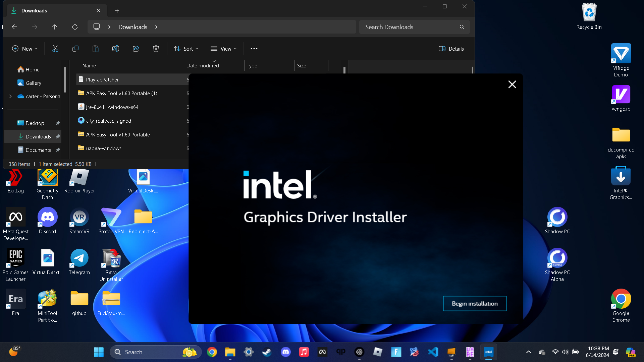Click the Delete trash icon in toolbar
644x362 pixels.
pos(156,49)
